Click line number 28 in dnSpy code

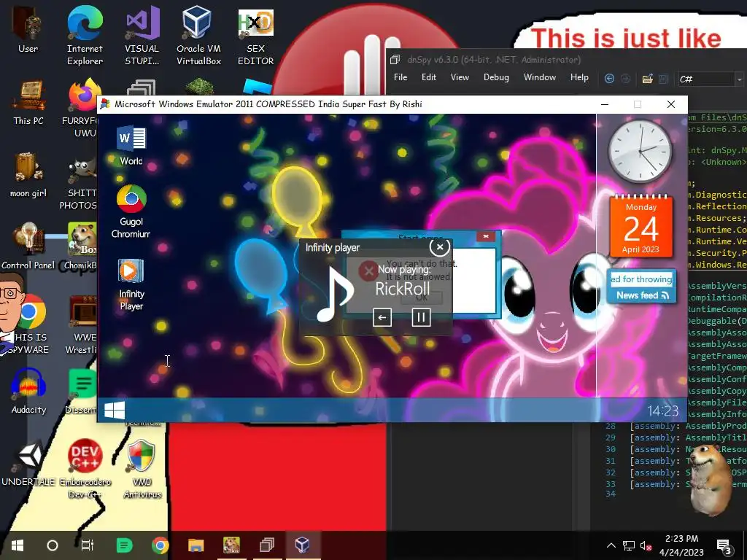pos(611,426)
